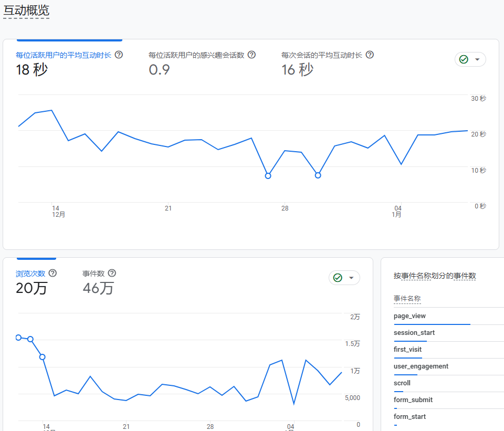The image size is (504, 431).
Task: Select the 浏览次数 metric tab
Action: point(30,274)
